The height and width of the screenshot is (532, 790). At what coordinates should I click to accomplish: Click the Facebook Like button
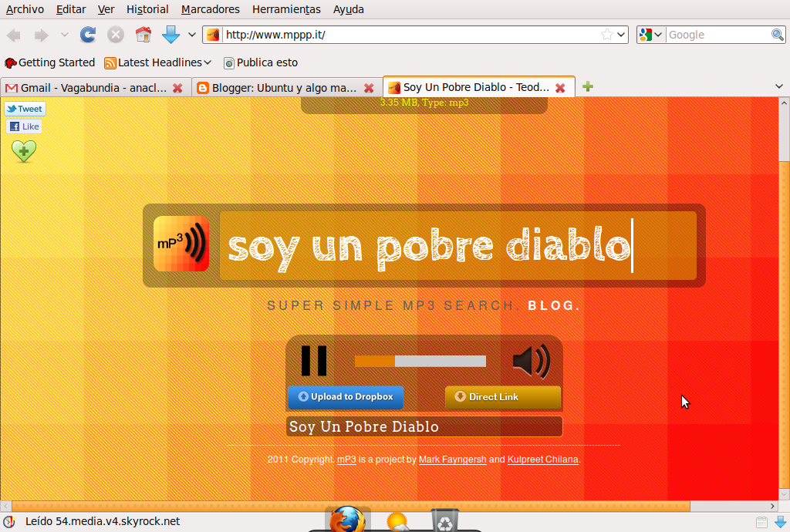[x=24, y=126]
